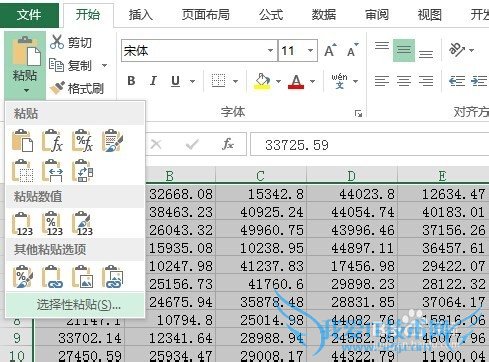This screenshot has height=362, width=489.
Task: Switch to the 页面布局 ribbon tab
Action: coord(206,14)
